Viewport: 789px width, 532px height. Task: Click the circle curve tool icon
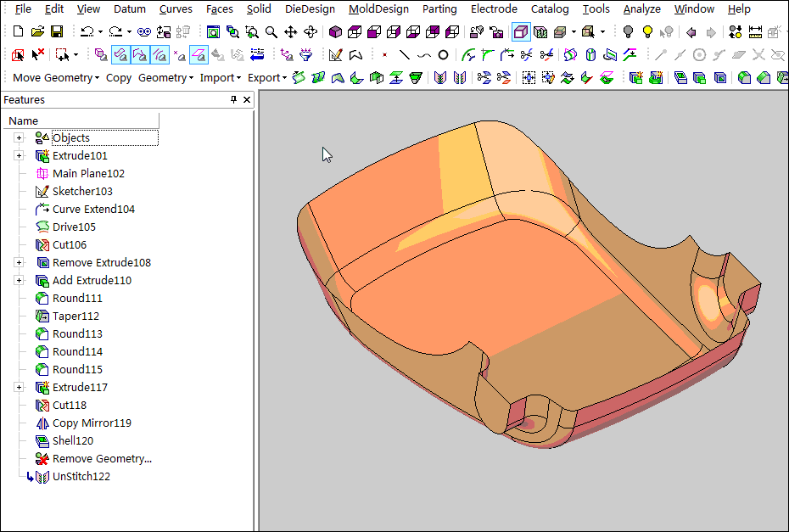[443, 55]
